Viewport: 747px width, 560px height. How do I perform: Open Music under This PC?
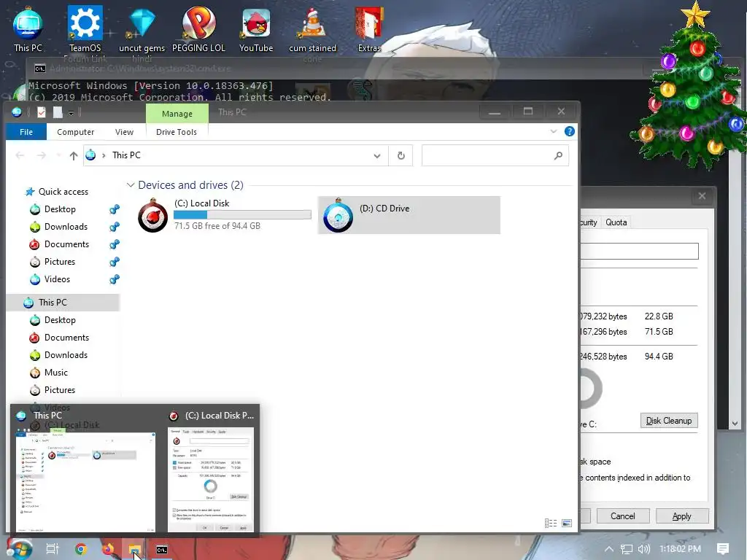(x=55, y=373)
